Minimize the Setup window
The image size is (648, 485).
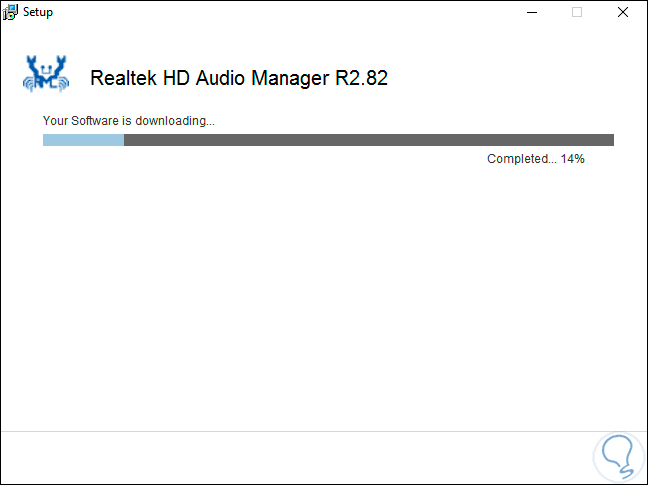pos(530,12)
